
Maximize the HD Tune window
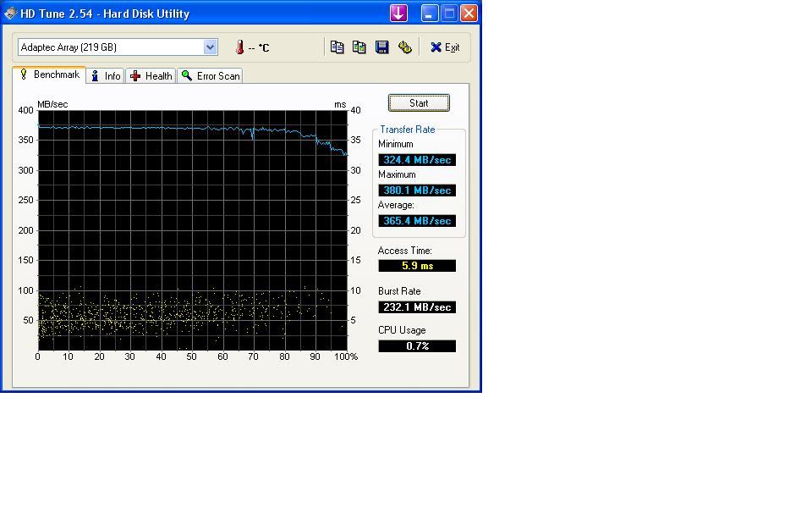pyautogui.click(x=449, y=13)
